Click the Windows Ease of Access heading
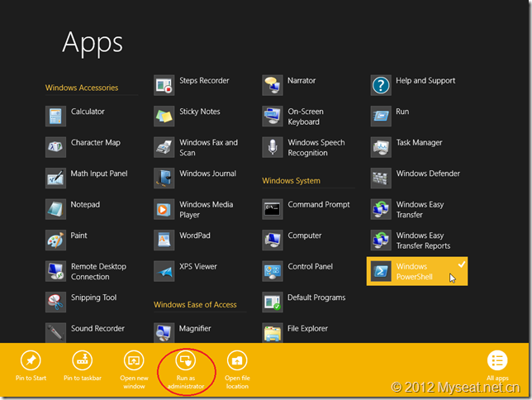 195,305
